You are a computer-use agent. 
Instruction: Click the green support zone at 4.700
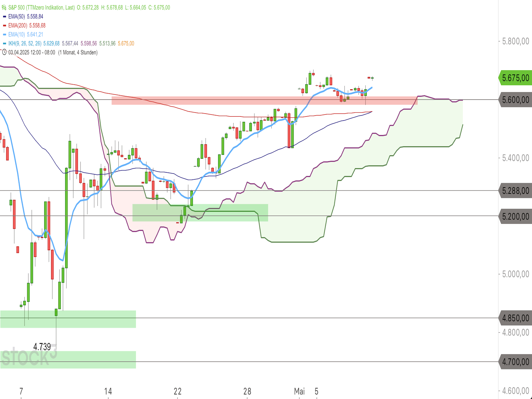click(x=68, y=360)
